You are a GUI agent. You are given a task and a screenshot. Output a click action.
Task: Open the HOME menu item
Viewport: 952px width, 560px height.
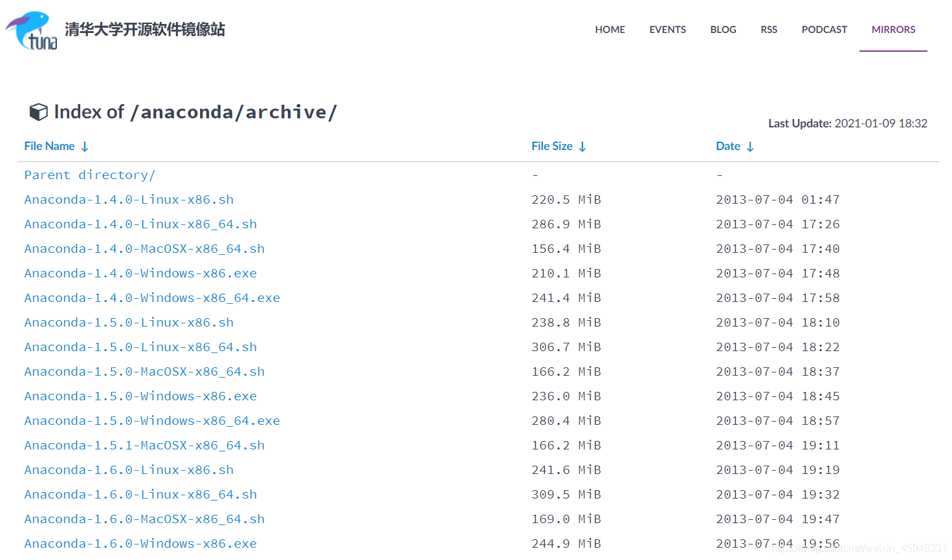(x=610, y=30)
